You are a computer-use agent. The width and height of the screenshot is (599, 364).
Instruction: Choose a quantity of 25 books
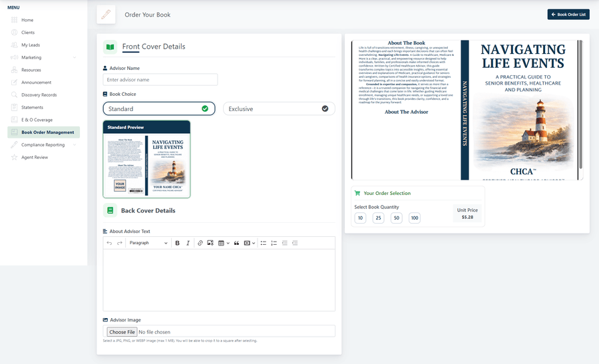pos(378,218)
